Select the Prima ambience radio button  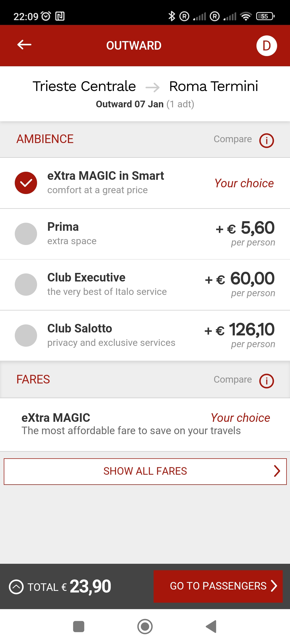coord(26,234)
